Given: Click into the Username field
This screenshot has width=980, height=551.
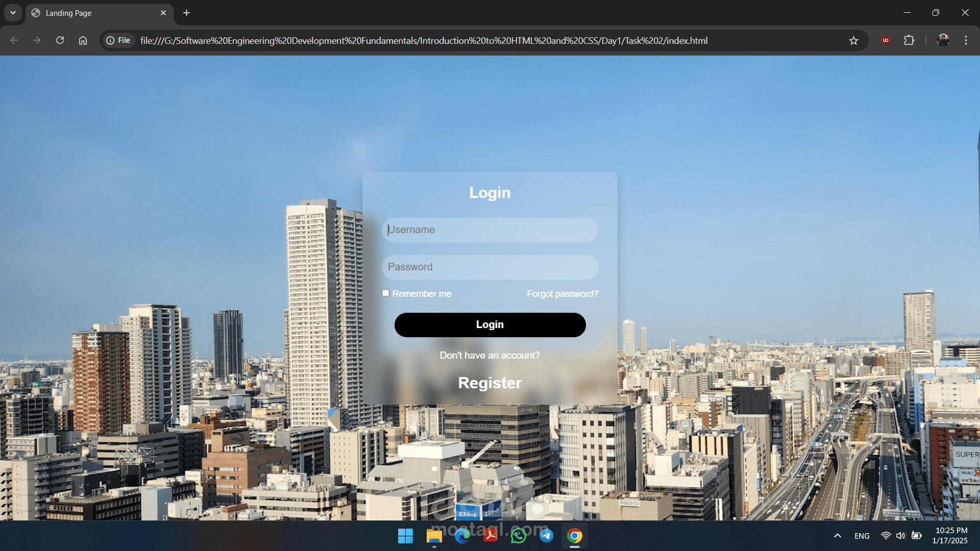Looking at the screenshot, I should click(x=490, y=230).
